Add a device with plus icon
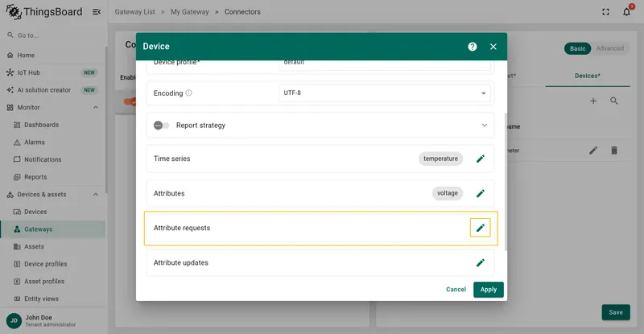Viewport: 644px width, 334px height. (593, 101)
